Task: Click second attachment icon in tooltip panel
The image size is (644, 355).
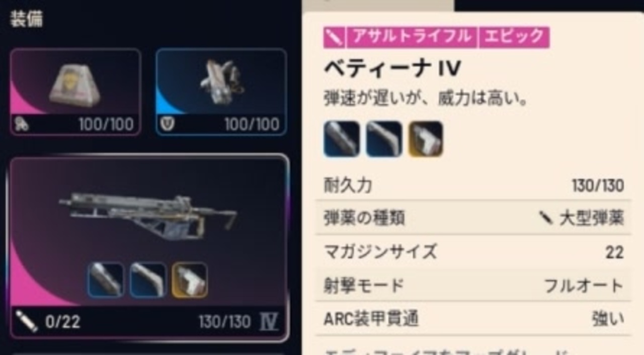Action: tap(384, 139)
